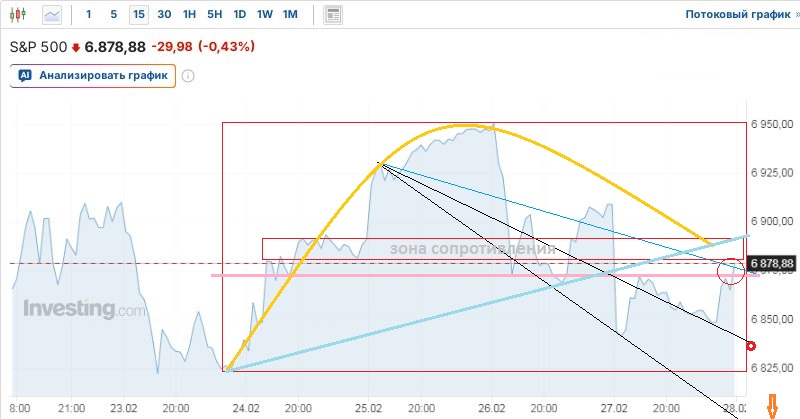This screenshot has width=800, height=419.
Task: Click the small red dot marker near 6 850
Action: (752, 344)
